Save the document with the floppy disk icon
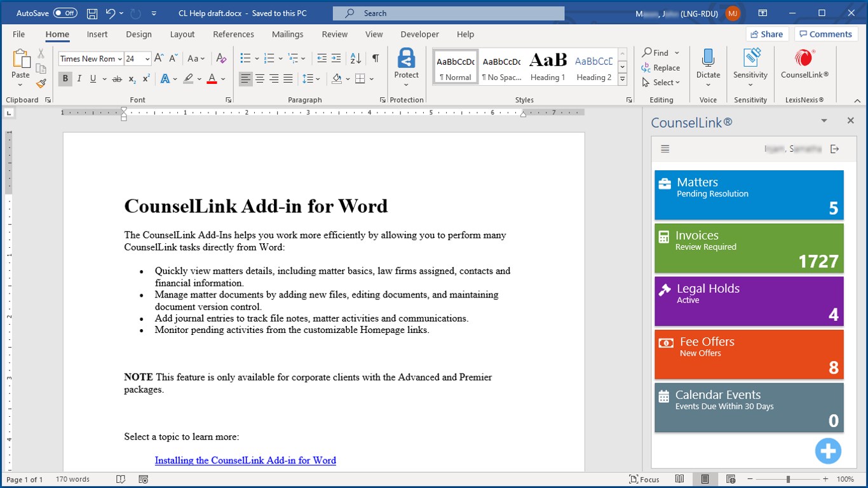The image size is (868, 488). [x=92, y=13]
